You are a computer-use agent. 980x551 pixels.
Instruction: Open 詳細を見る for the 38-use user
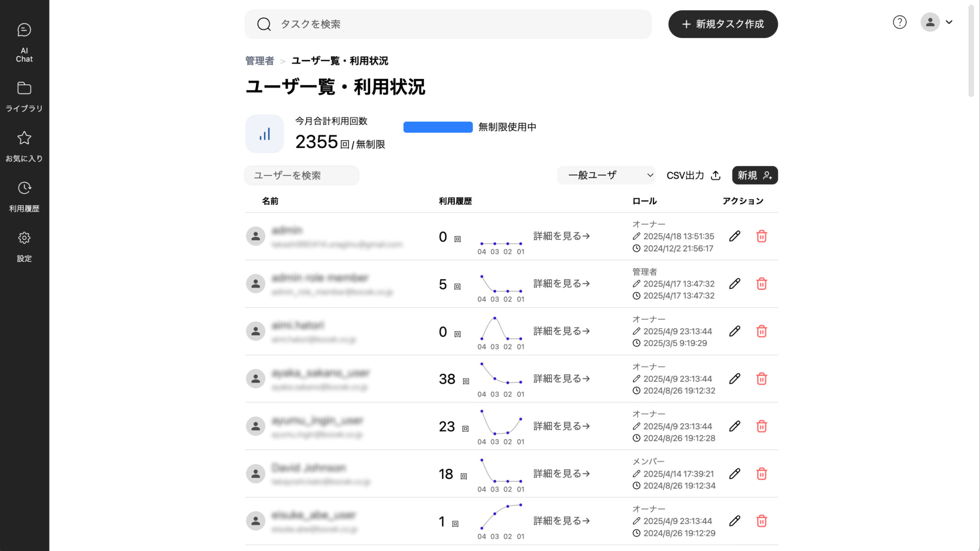coord(561,379)
